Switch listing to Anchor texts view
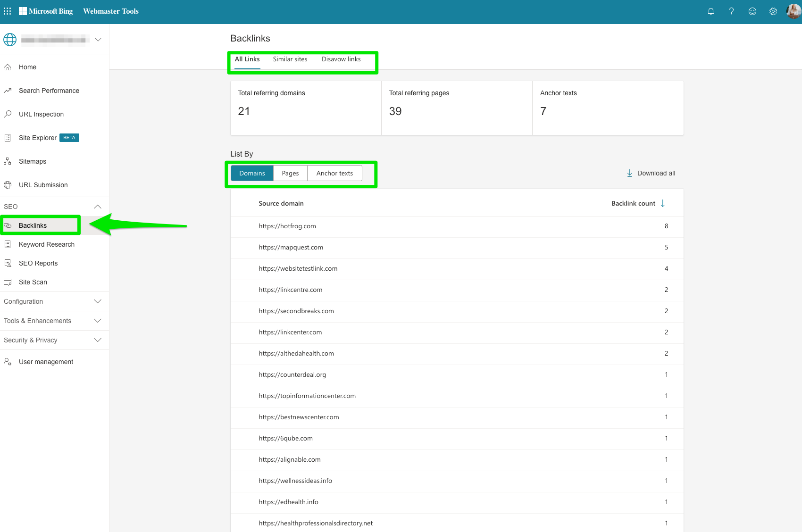Viewport: 802px width, 532px height. [x=334, y=173]
